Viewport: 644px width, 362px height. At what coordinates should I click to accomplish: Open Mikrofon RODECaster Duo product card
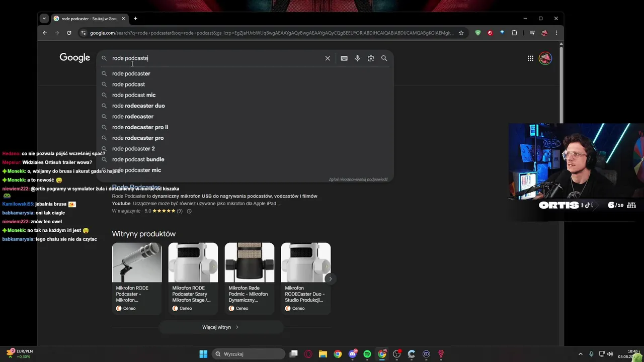(x=306, y=279)
